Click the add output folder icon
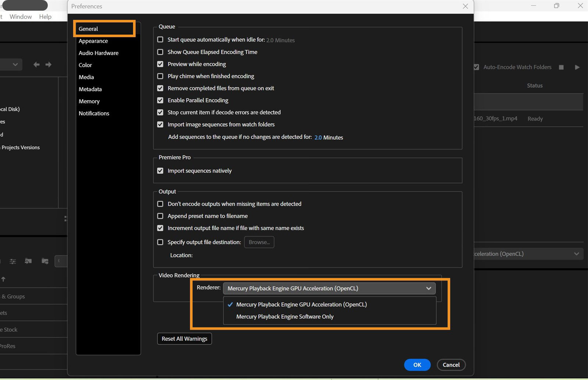The image size is (588, 380). (45, 261)
